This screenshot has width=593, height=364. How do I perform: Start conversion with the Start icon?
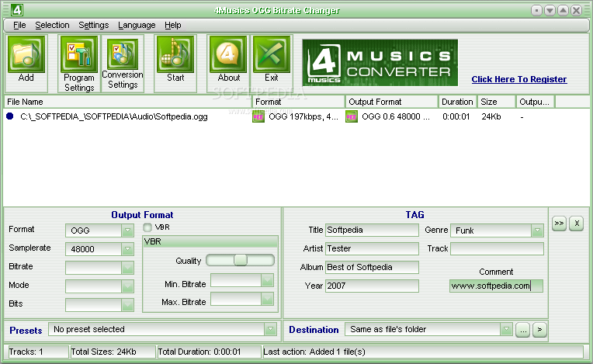[x=175, y=54]
